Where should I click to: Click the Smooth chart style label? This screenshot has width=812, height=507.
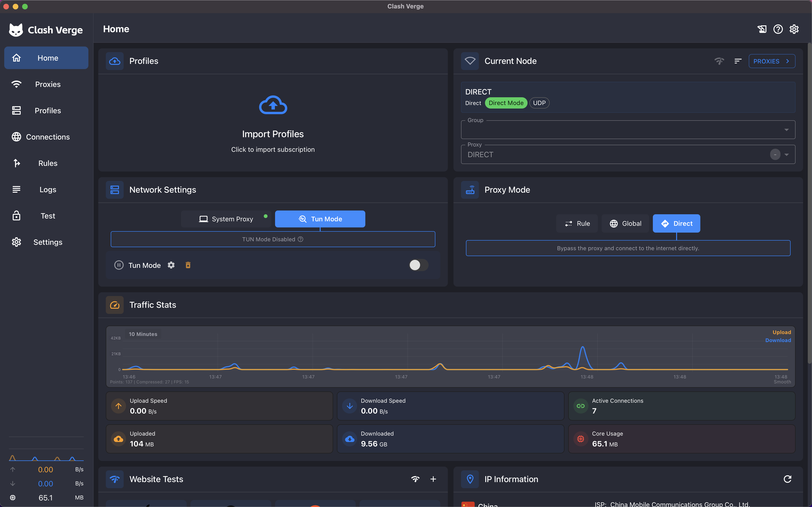[782, 382]
